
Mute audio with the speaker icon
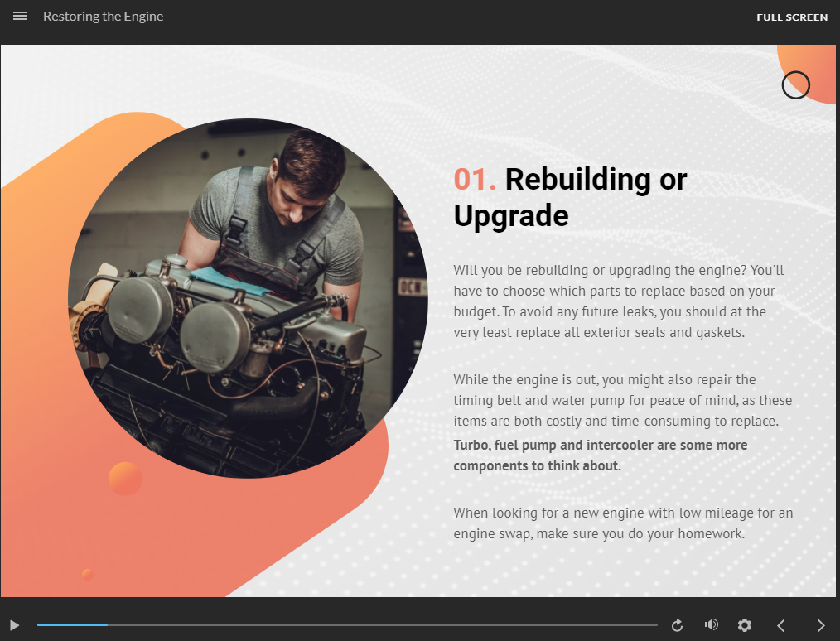click(711, 624)
